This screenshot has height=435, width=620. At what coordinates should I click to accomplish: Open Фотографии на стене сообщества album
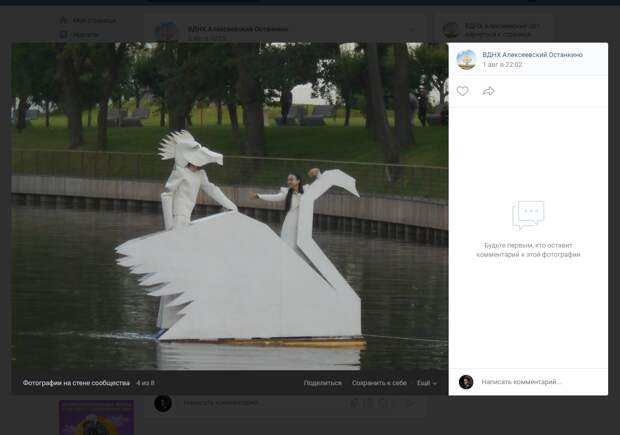click(76, 383)
